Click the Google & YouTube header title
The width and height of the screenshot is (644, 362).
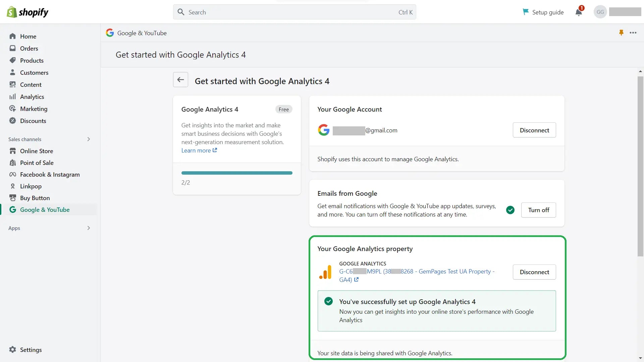(142, 33)
